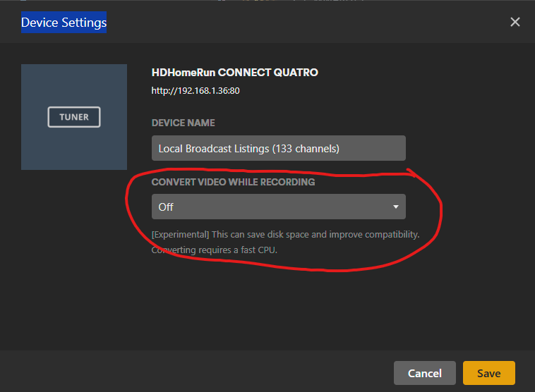Click the DEVICE NAME label
Image resolution: width=535 pixels, height=392 pixels.
[x=184, y=123]
